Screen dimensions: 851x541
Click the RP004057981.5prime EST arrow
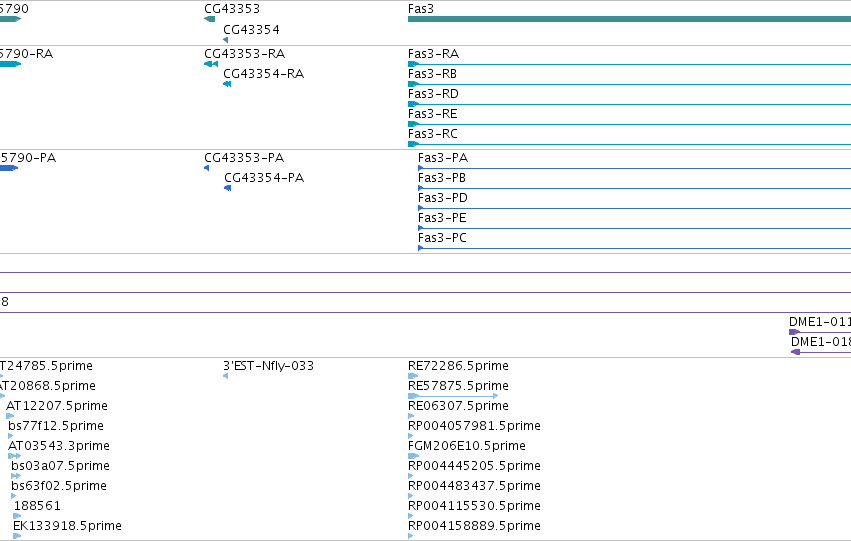click(411, 436)
